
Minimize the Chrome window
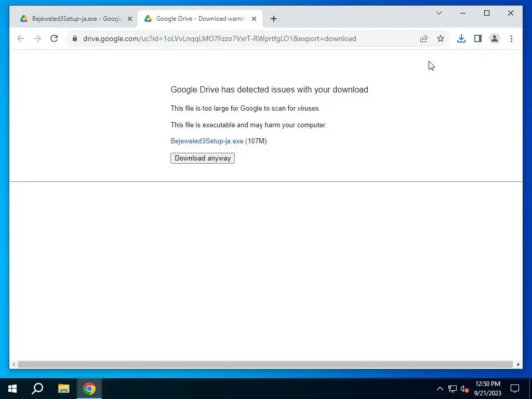463,13
